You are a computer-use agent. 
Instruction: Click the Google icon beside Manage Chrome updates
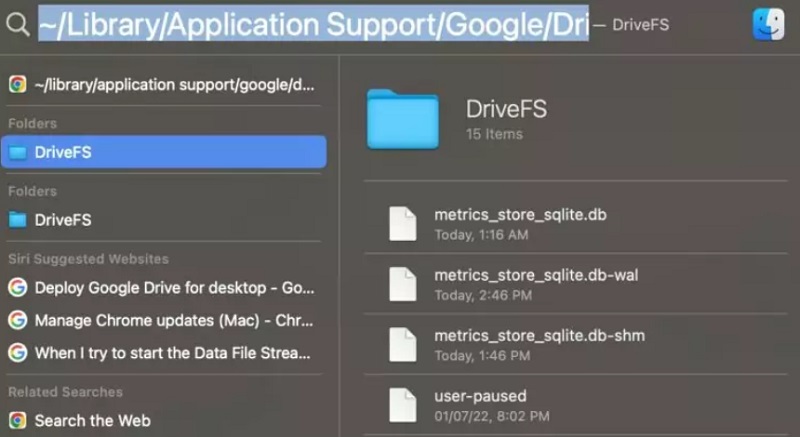coord(17,320)
